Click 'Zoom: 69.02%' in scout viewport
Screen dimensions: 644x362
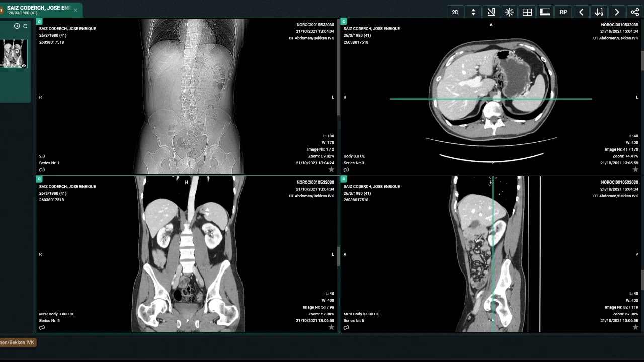[321, 156]
